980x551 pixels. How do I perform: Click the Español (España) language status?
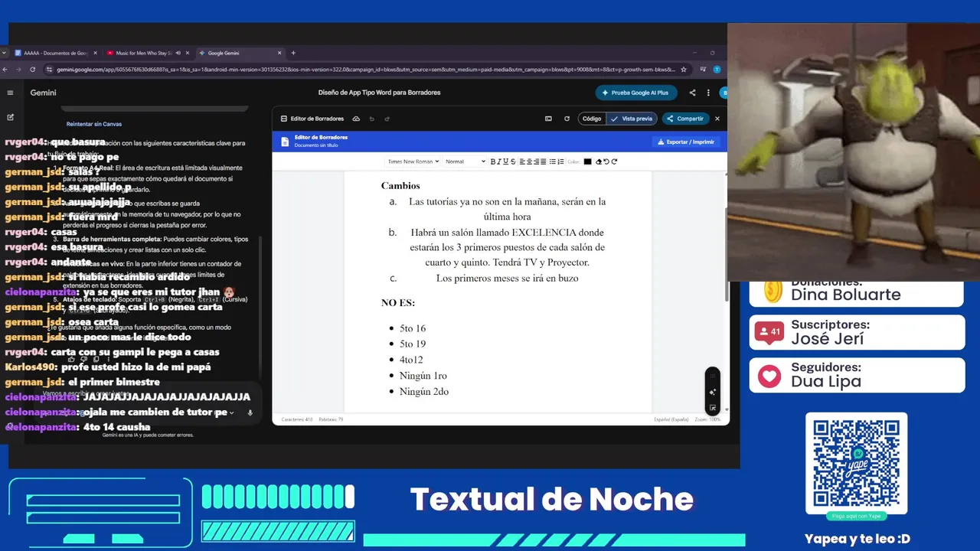[x=671, y=419]
